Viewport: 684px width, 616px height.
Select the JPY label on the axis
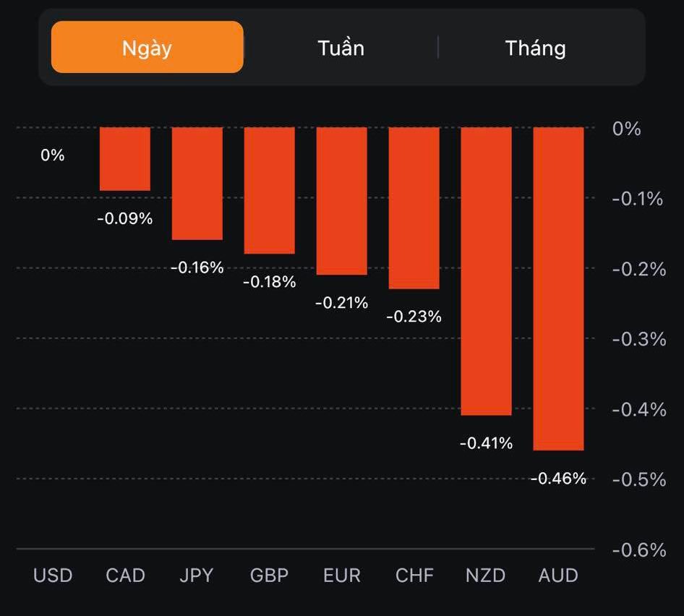[x=197, y=576]
